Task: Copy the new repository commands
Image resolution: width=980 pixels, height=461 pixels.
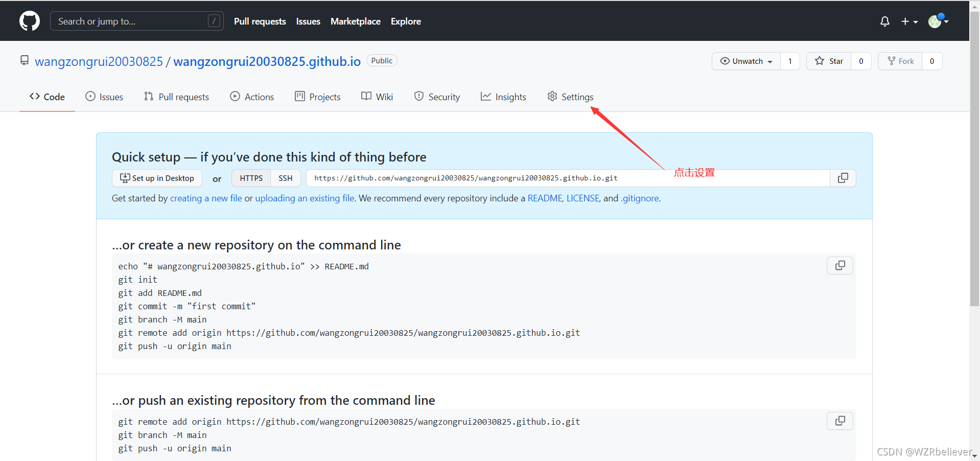Action: pyautogui.click(x=840, y=265)
